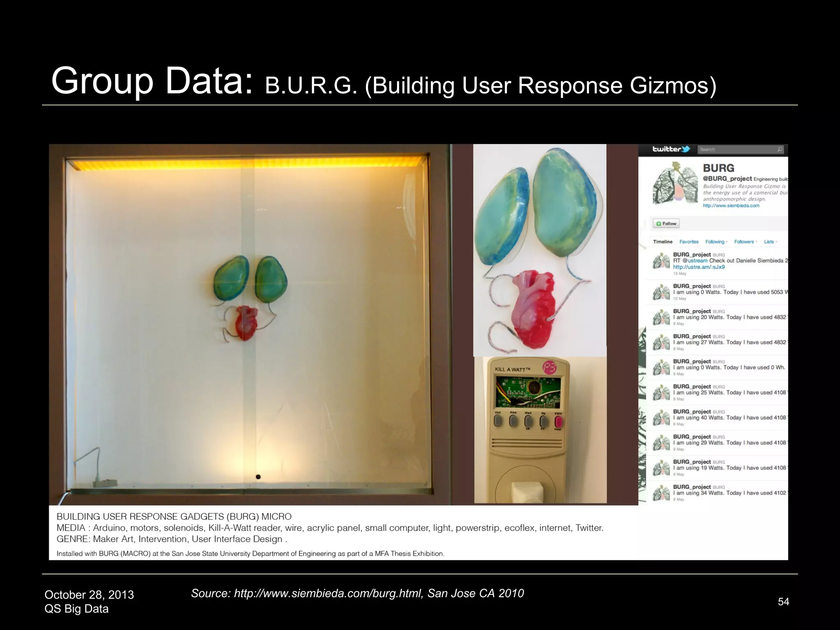Click the Source siembieda.com/burg.html footer text
Image resolution: width=840 pixels, height=630 pixels.
358,593
